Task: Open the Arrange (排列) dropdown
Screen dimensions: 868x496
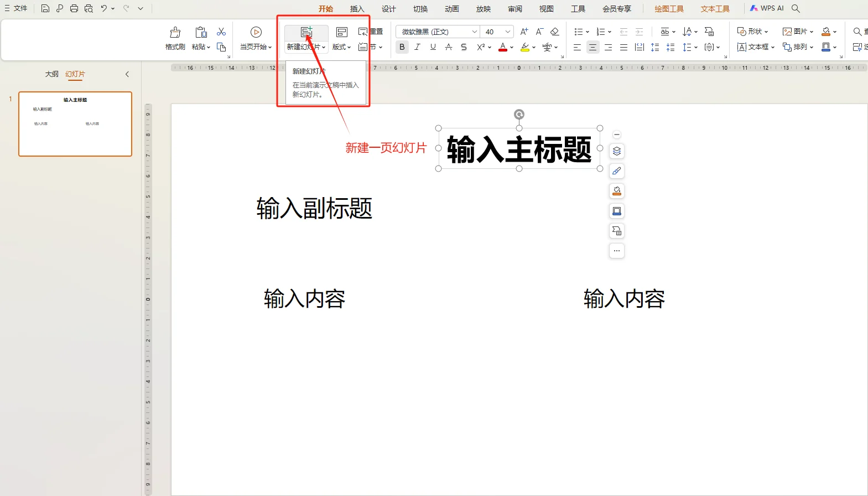Action: pos(798,47)
